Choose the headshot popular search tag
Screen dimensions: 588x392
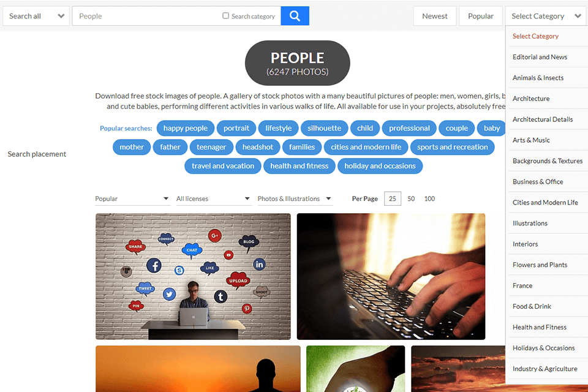[258, 147]
